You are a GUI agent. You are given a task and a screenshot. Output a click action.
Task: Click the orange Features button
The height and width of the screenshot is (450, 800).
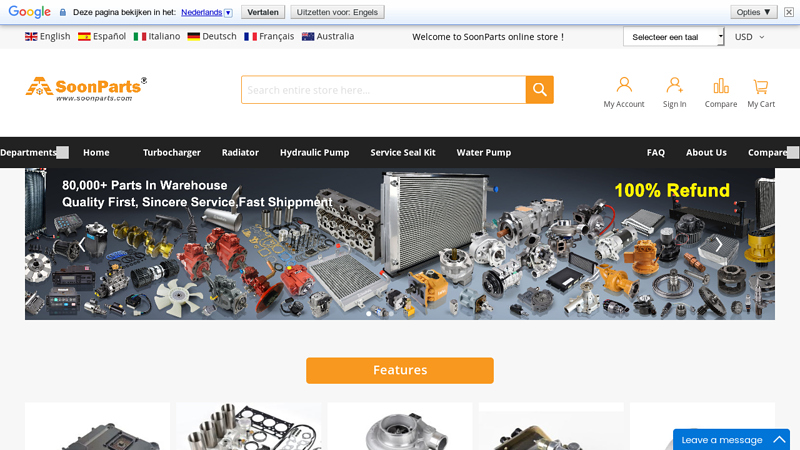400,370
